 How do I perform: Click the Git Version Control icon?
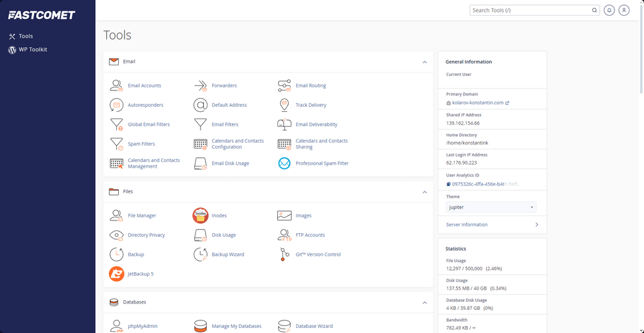point(284,254)
